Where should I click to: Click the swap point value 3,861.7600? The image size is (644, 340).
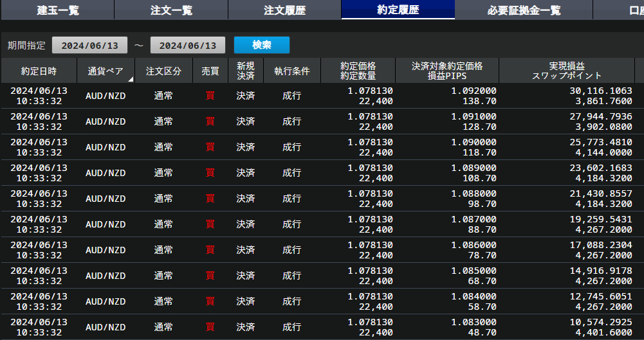pyautogui.click(x=603, y=101)
